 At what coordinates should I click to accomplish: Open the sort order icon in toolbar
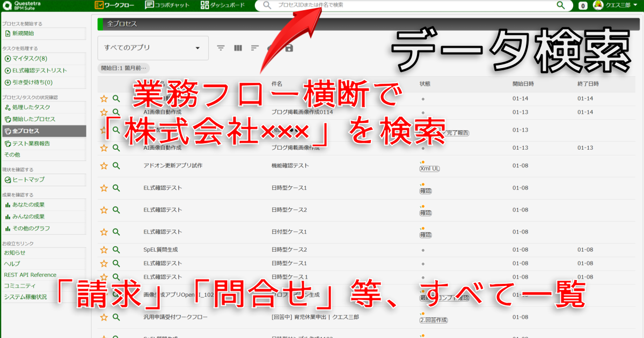coord(255,48)
